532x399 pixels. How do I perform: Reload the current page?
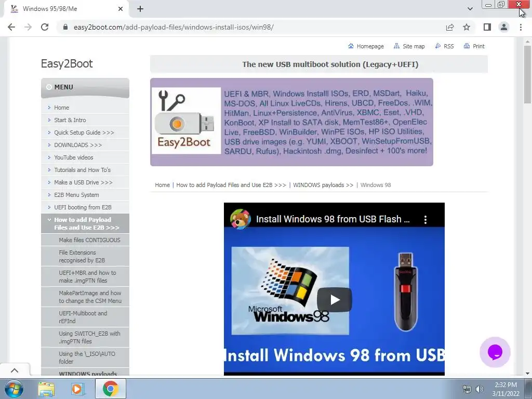45,27
